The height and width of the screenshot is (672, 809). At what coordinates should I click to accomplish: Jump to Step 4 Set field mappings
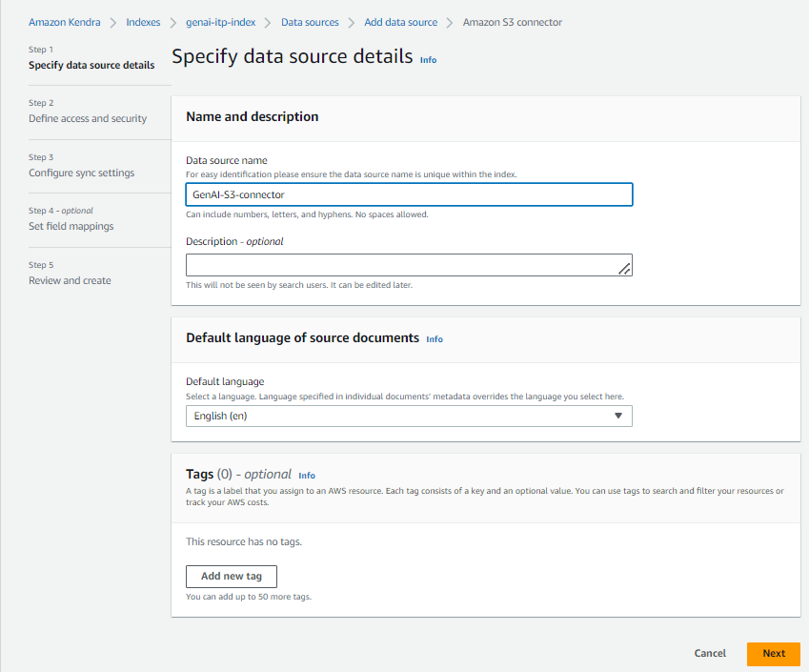tap(71, 227)
